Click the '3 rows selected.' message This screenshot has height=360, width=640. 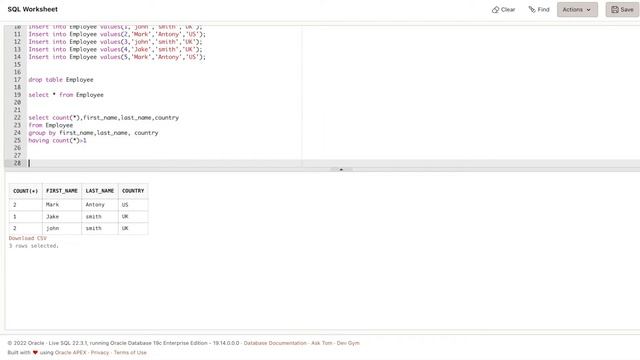(34, 246)
